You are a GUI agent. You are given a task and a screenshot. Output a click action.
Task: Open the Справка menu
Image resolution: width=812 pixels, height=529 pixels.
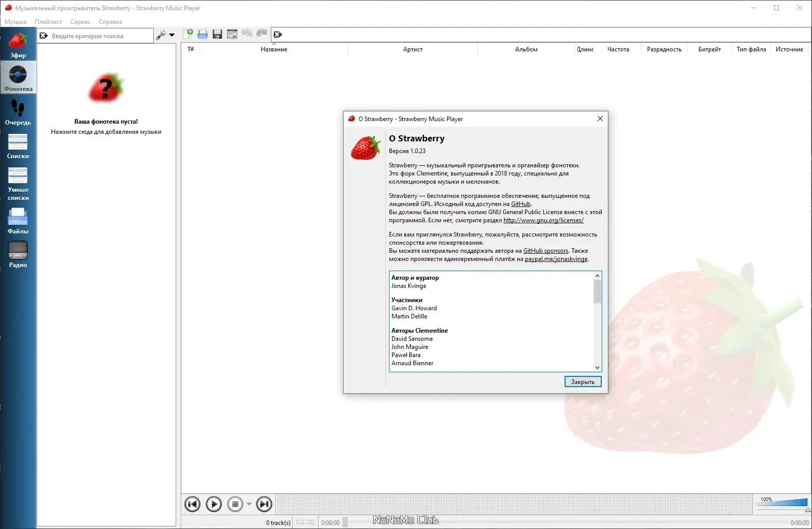110,22
